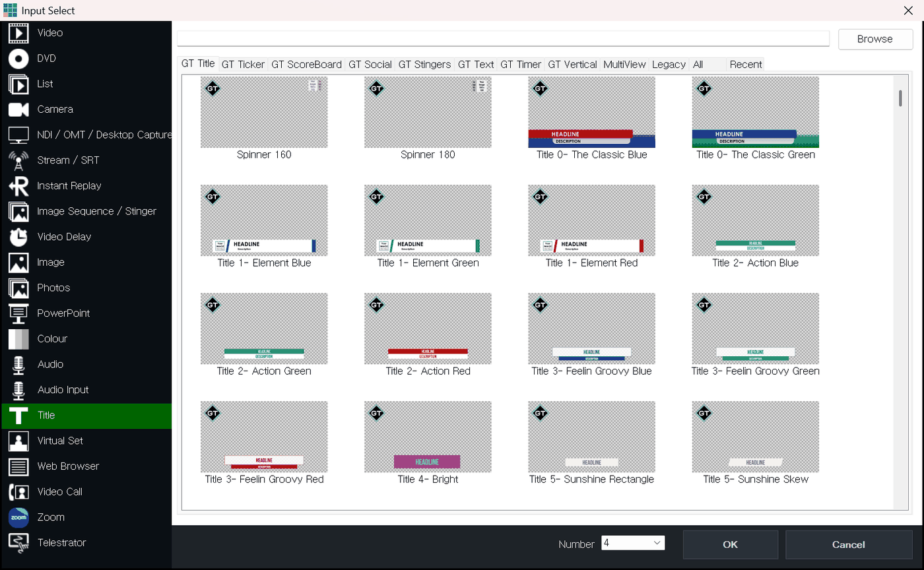Select the PowerPoint easel icon
The width and height of the screenshot is (924, 570).
pyautogui.click(x=18, y=313)
